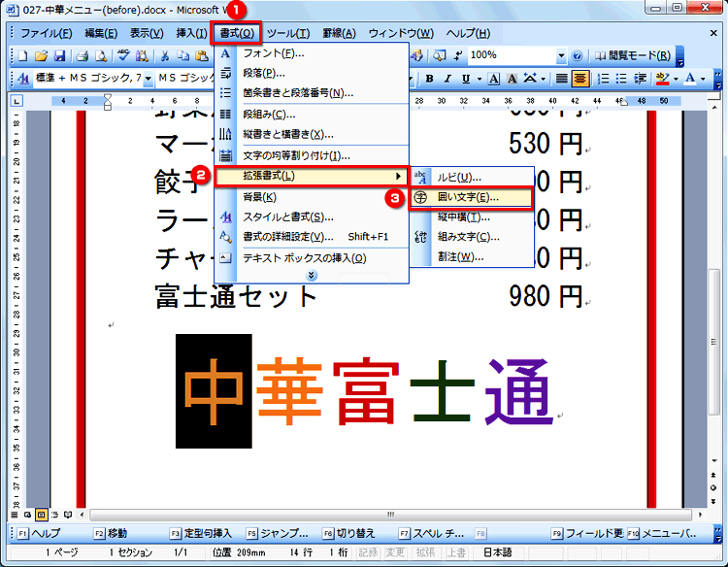Viewport: 728px width, 567px height.
Task: Click F1 ヘルプ function key button
Action: [40, 534]
